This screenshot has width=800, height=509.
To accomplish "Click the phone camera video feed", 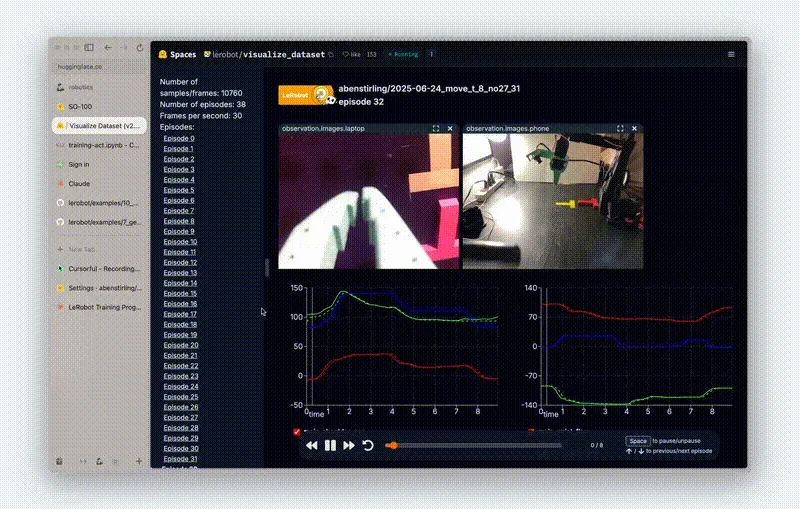I will point(553,201).
